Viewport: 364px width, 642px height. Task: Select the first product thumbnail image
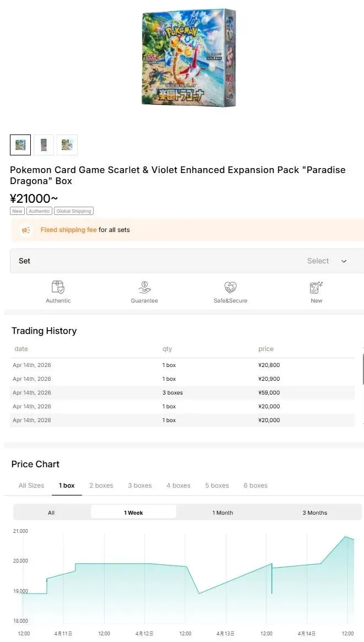tap(20, 145)
